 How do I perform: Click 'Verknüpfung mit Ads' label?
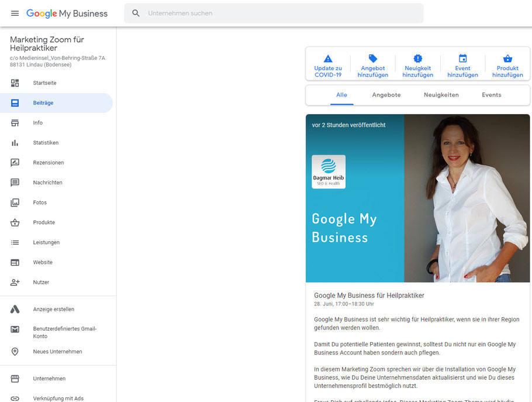point(58,398)
